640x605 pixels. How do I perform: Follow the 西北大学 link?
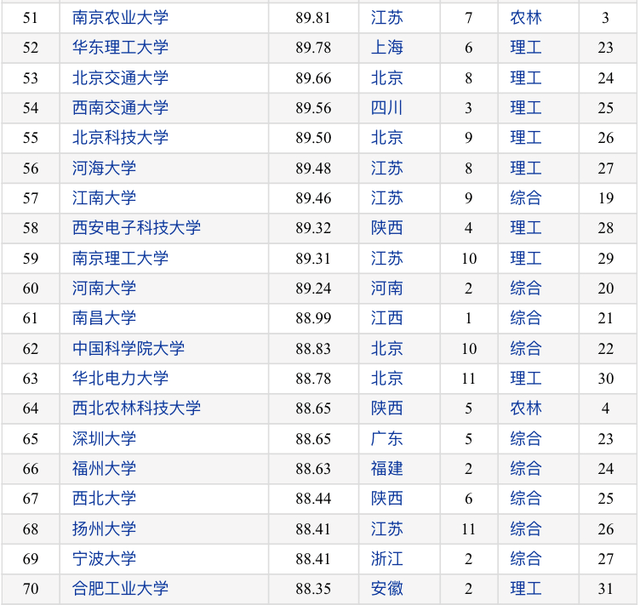coord(104,498)
